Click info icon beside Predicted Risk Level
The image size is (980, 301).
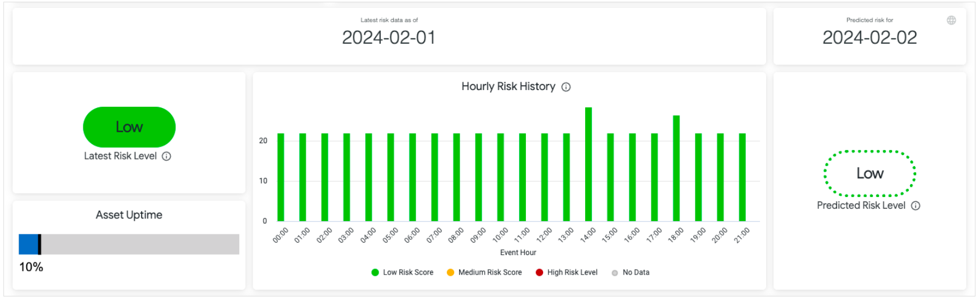[x=916, y=205]
